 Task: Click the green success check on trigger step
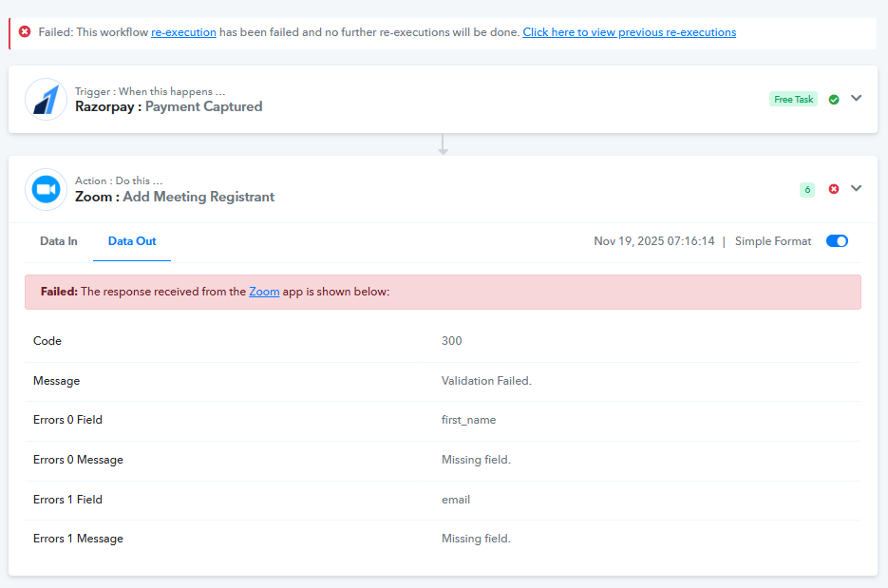[x=834, y=99]
